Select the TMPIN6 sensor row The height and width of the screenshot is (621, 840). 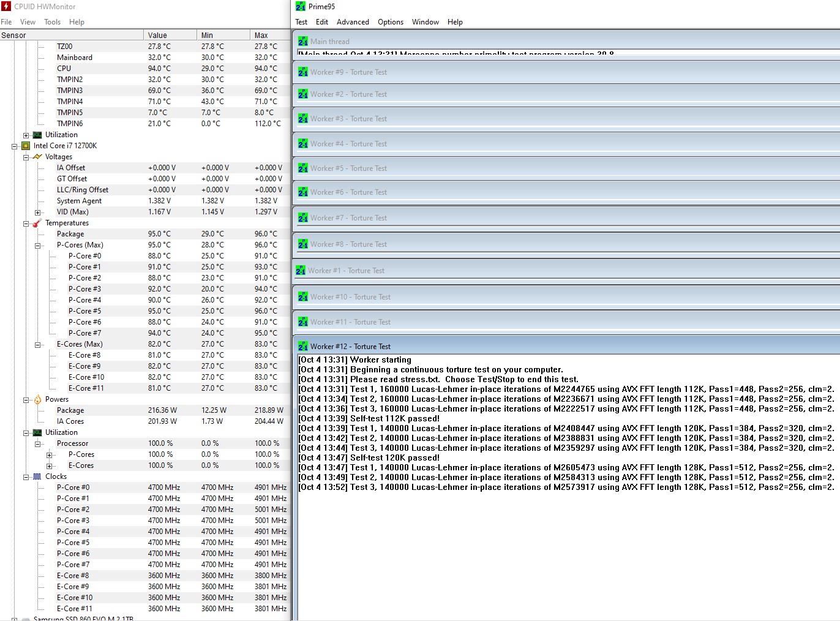[x=145, y=124]
